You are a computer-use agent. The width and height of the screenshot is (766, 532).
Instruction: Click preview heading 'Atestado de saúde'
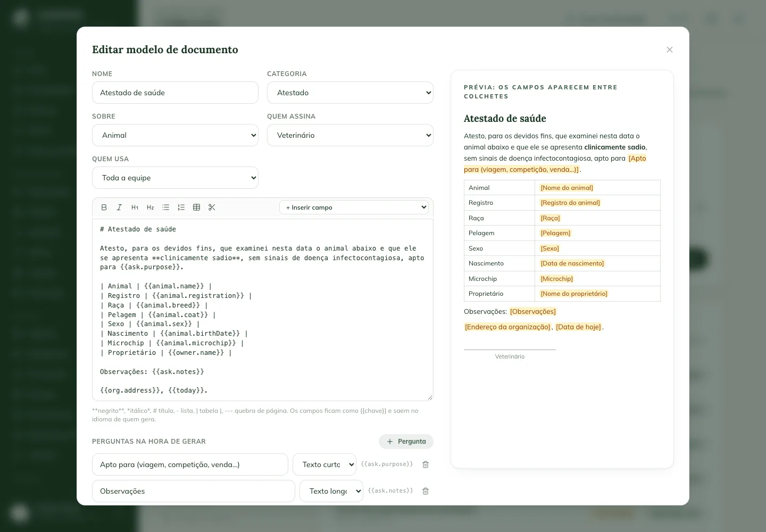(505, 119)
